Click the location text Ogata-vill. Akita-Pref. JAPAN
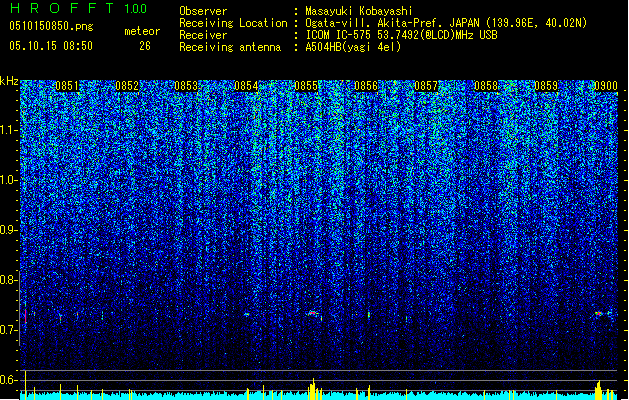This screenshot has height=400, width=629. 392,23
